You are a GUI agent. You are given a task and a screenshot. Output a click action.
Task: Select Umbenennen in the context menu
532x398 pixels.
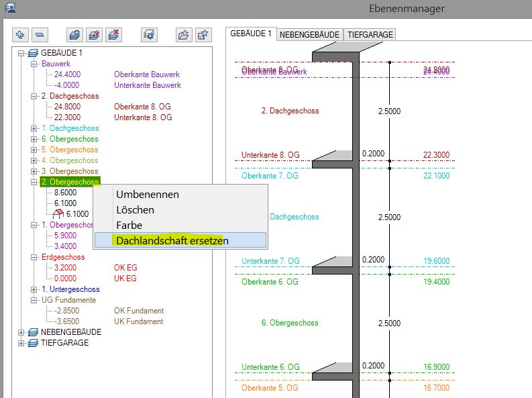pos(148,194)
